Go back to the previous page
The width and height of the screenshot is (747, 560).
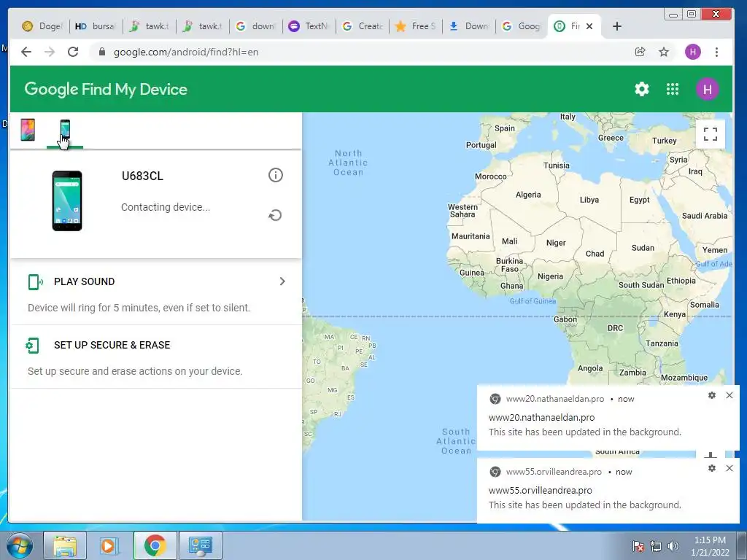point(26,52)
